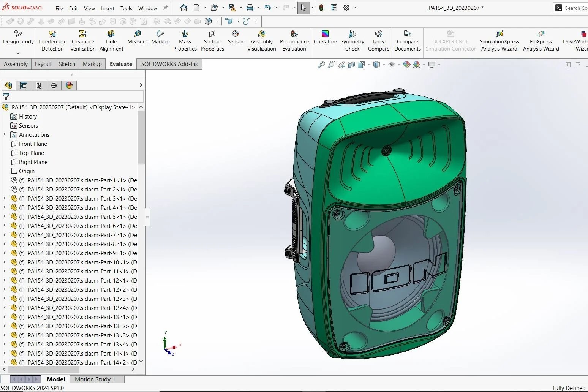Viewport: 588px width, 392px height.
Task: Pin the menu bar with pushpin
Action: [166, 8]
